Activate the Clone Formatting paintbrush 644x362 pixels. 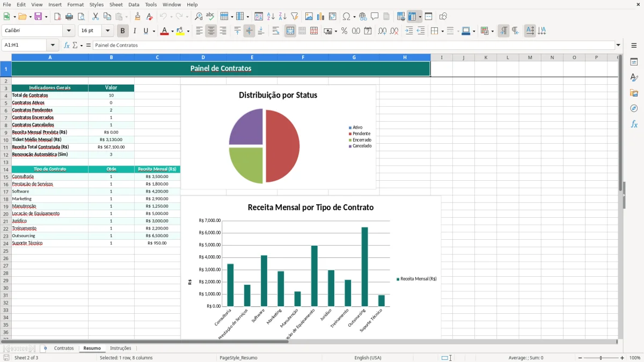(x=137, y=17)
